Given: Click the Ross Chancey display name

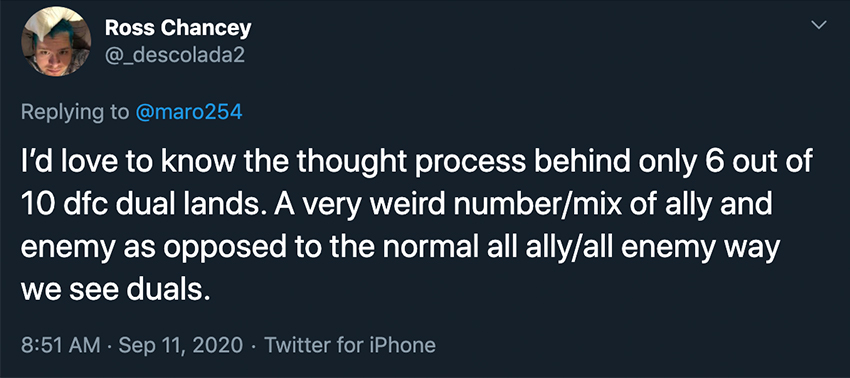Looking at the screenshot, I should point(178,28).
